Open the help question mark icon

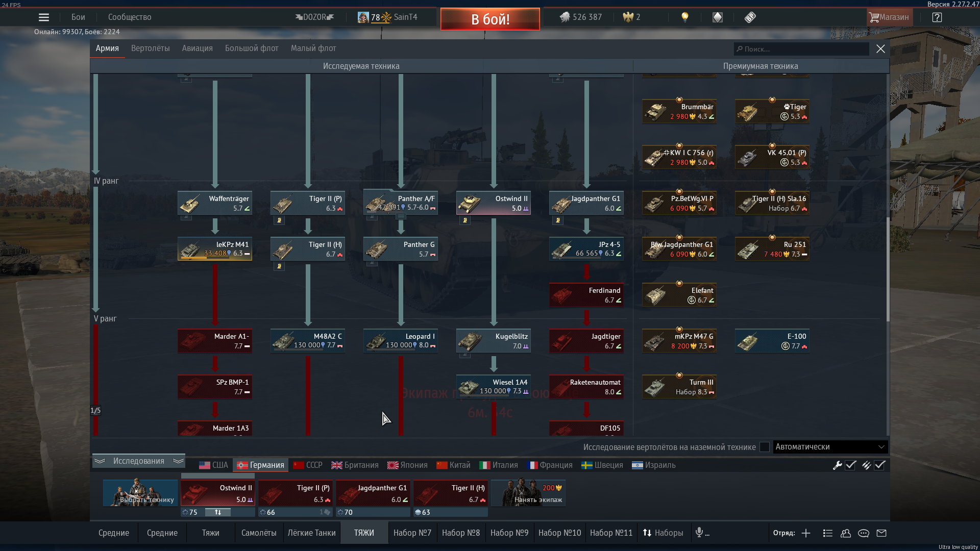[x=937, y=17]
